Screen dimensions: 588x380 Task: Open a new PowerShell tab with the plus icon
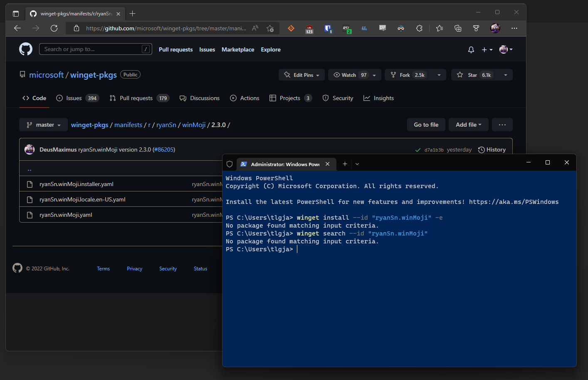[345, 164]
